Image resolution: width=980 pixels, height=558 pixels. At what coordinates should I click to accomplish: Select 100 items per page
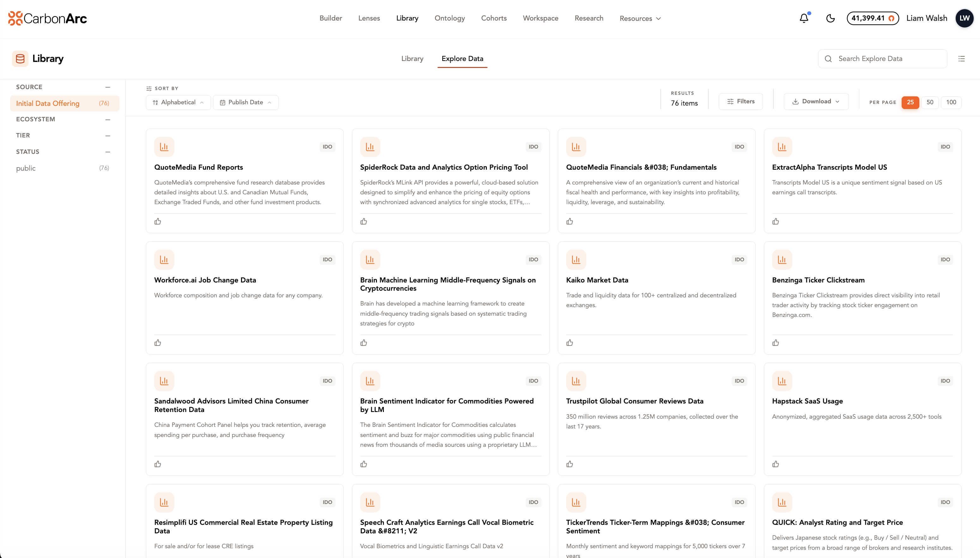pyautogui.click(x=951, y=102)
